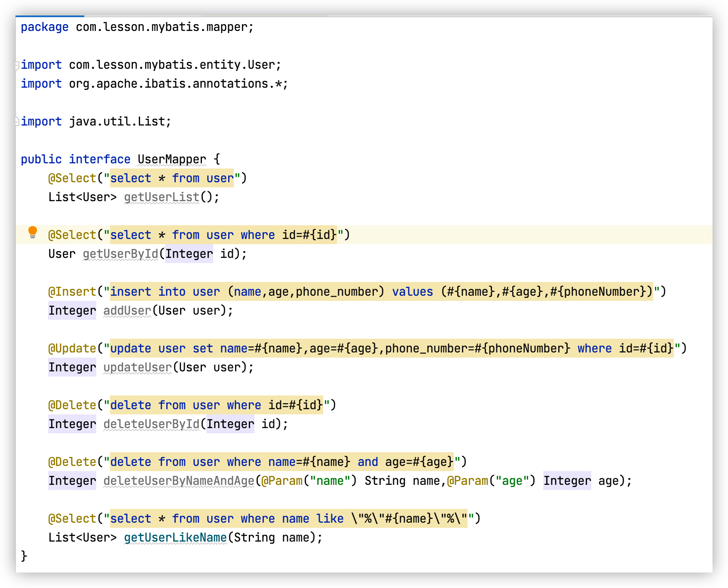Click Integer return type of deleteUserById
Viewport: 728px width, 588px height.
[72, 424]
